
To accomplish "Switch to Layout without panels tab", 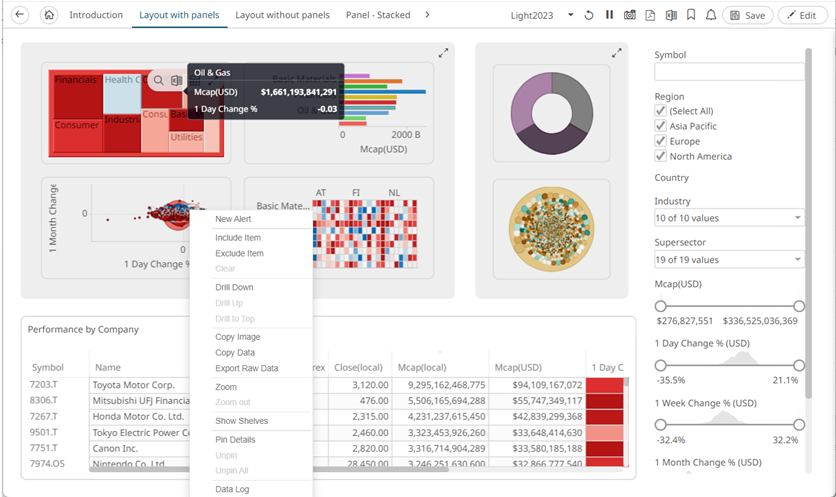I will (x=283, y=15).
